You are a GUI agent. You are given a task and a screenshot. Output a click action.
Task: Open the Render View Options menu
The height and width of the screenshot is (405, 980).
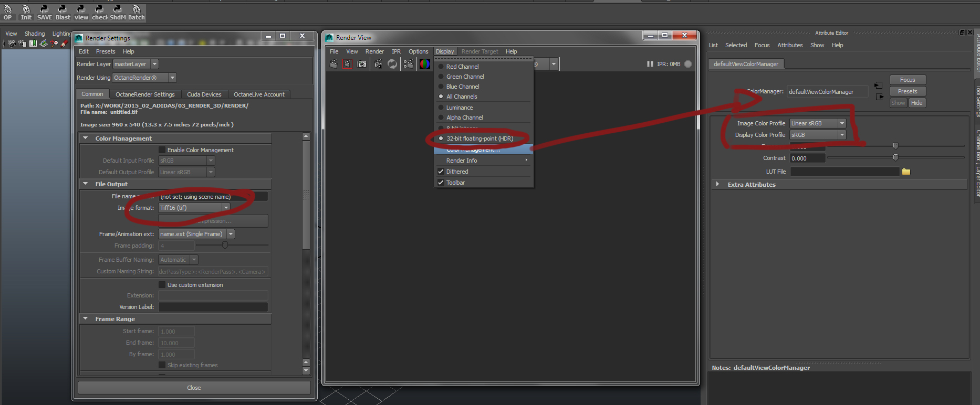(x=419, y=51)
